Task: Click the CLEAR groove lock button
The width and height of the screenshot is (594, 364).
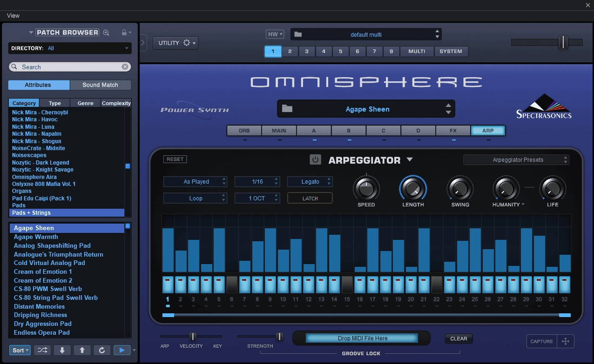Action: click(x=459, y=338)
